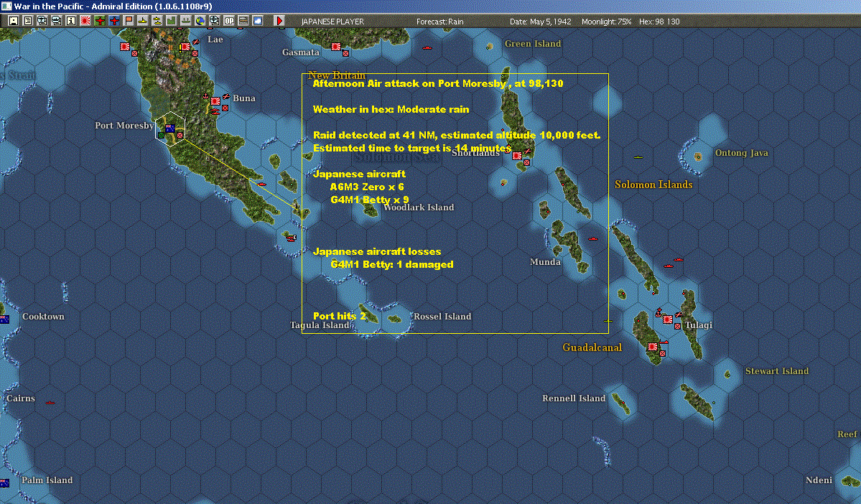Image resolution: width=861 pixels, height=504 pixels.
Task: Select the Japanese flag base on Guadalcanal
Action: [652, 347]
